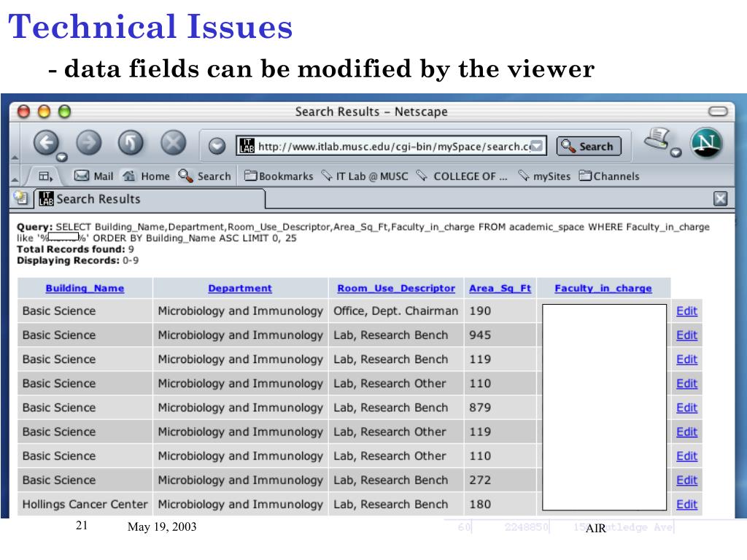747x560 pixels.
Task: Click the Back navigation arrow button
Action: pyautogui.click(x=46, y=143)
